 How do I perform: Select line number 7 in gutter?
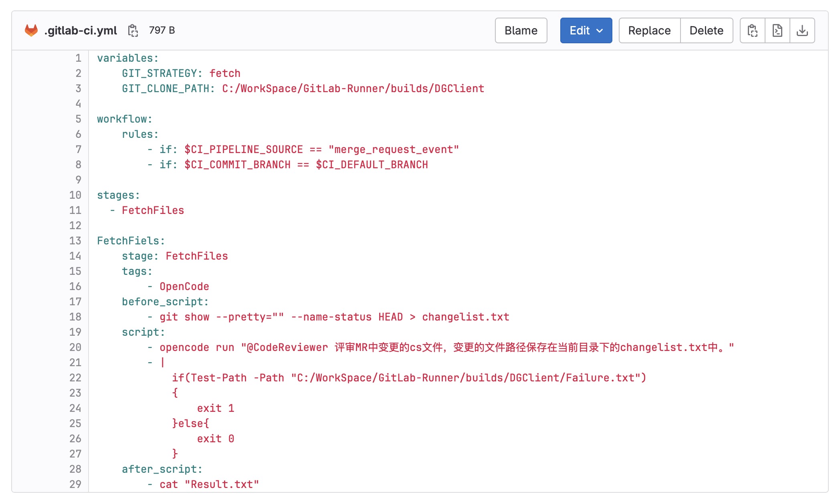coord(78,149)
